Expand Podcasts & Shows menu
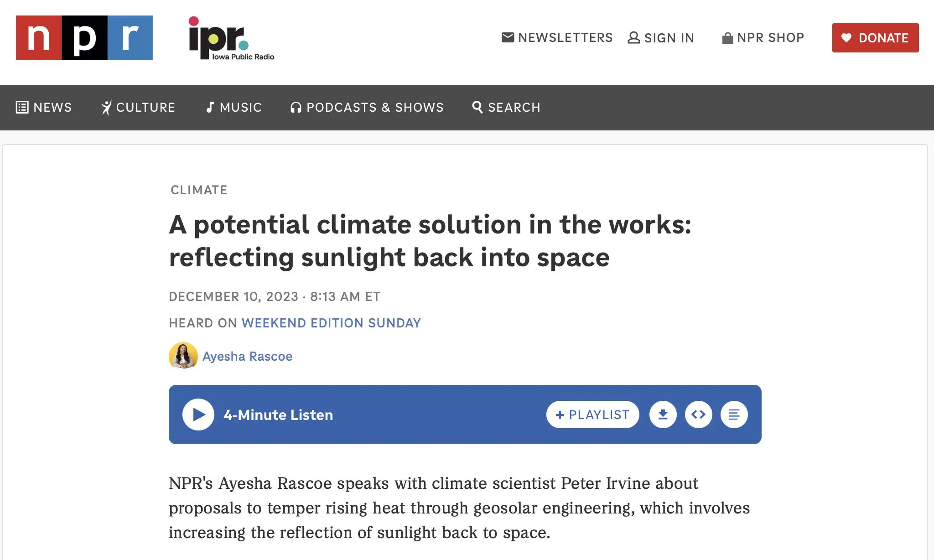The height and width of the screenshot is (560, 934). 367,108
